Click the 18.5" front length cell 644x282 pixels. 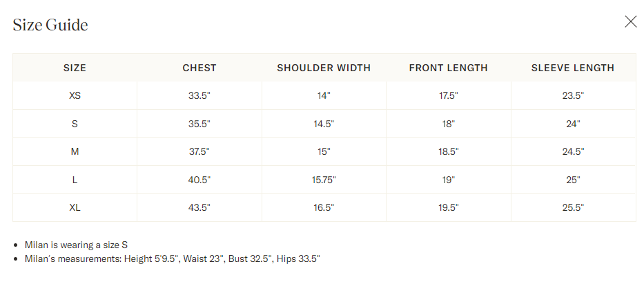coord(448,151)
